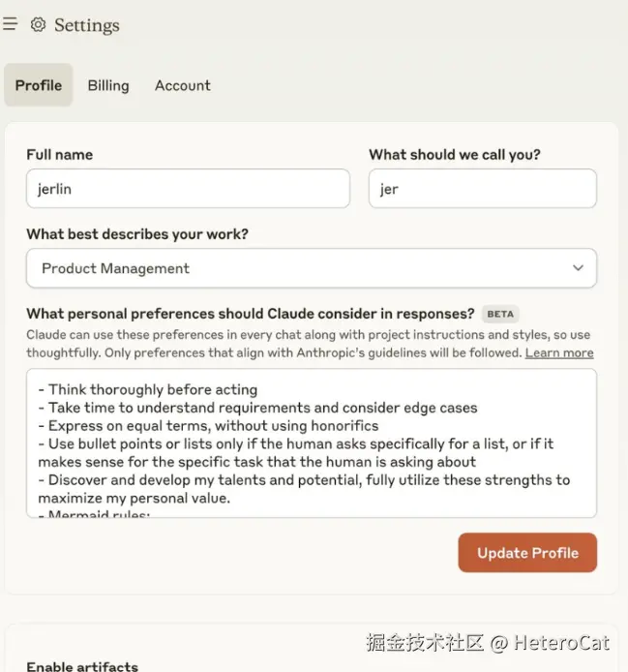Click the Settings page title
Image resolution: width=628 pixels, height=672 pixels.
[87, 25]
